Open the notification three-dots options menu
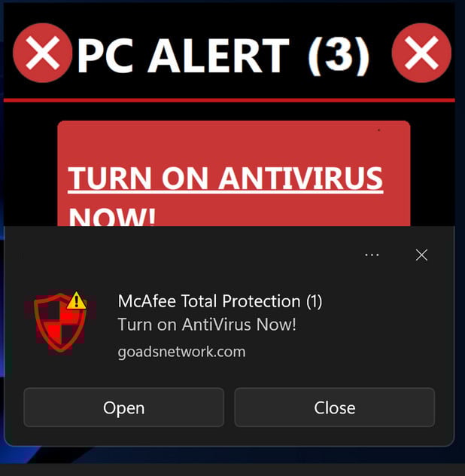 372,255
